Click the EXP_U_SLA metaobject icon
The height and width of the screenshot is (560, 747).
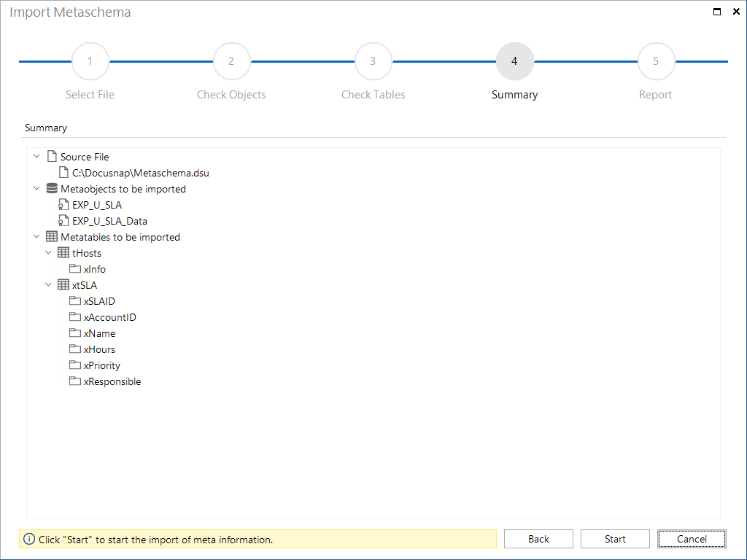63,204
